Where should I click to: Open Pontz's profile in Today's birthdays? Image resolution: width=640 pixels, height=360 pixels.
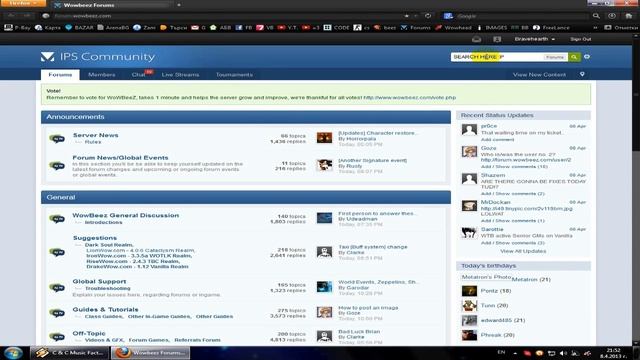click(489, 291)
